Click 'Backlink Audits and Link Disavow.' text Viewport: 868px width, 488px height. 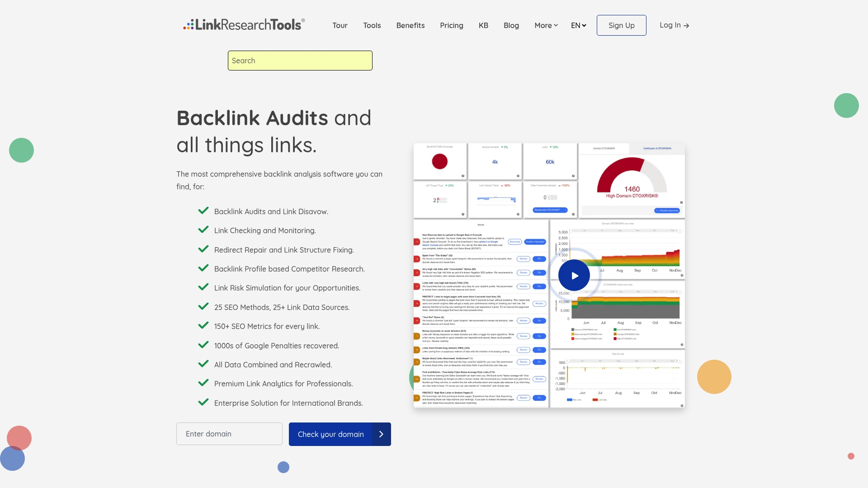(271, 211)
